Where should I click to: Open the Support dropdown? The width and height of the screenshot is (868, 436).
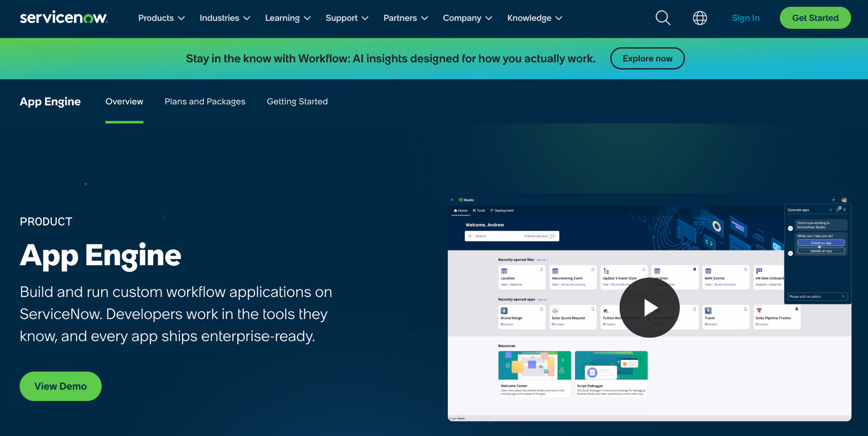(x=347, y=18)
